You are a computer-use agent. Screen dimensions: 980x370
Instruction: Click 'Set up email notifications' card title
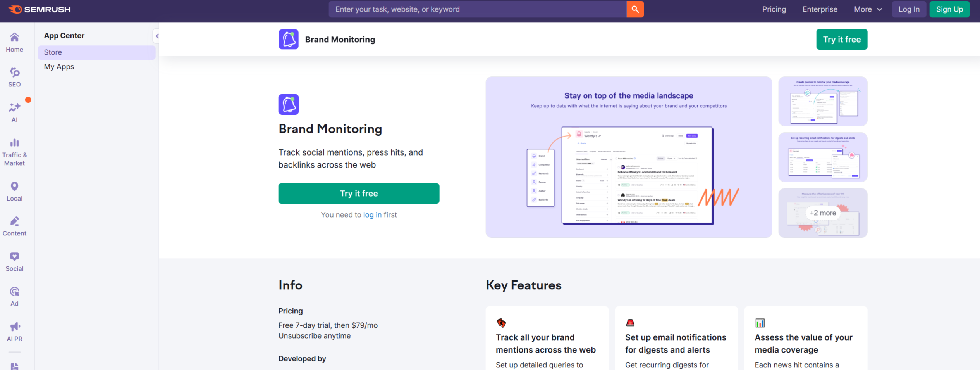pyautogui.click(x=676, y=344)
